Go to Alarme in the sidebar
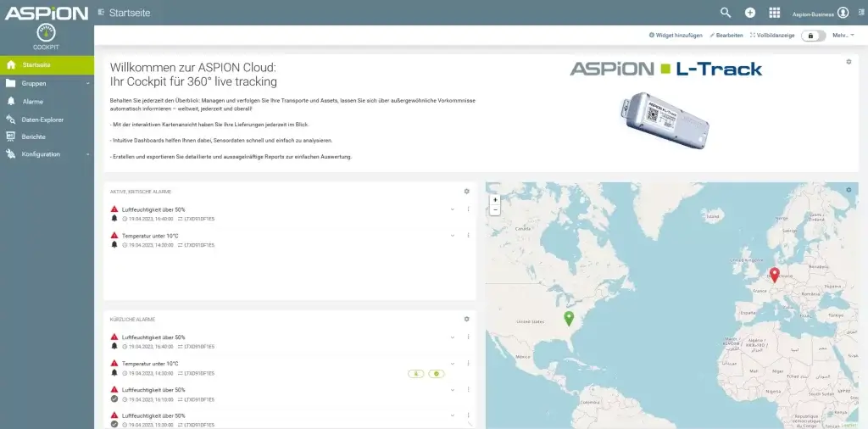 coord(33,101)
